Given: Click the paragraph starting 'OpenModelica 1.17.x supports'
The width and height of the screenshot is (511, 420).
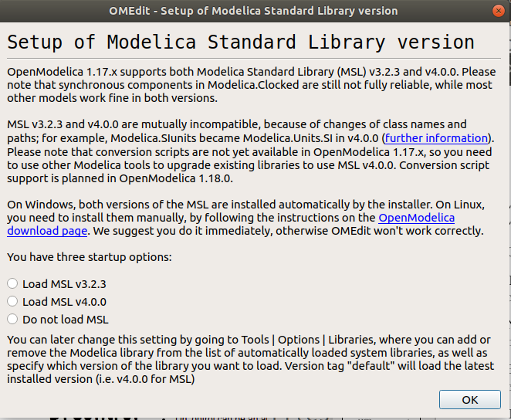Looking at the screenshot, I should (252, 85).
